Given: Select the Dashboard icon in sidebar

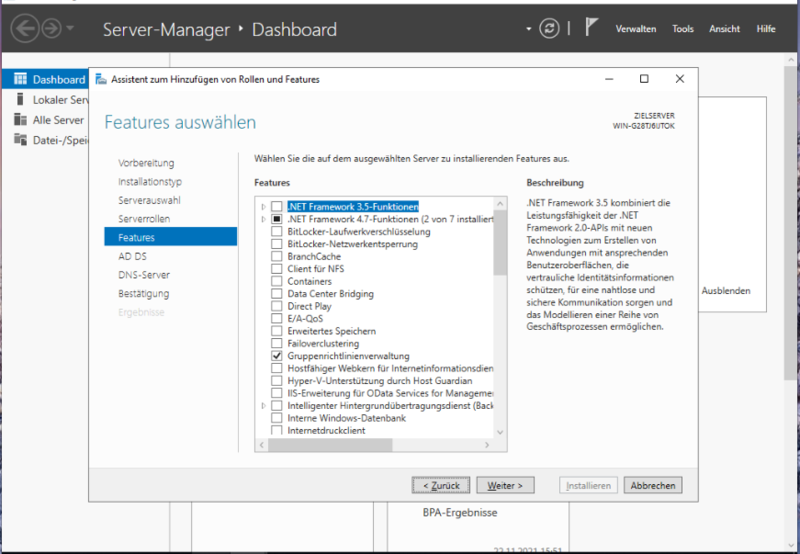Looking at the screenshot, I should tap(20, 79).
